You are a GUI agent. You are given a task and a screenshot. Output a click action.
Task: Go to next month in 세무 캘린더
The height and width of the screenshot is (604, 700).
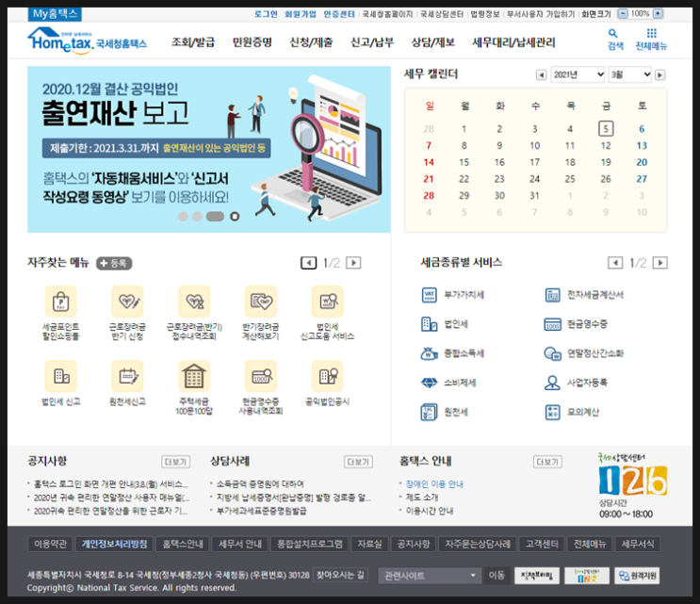click(659, 75)
